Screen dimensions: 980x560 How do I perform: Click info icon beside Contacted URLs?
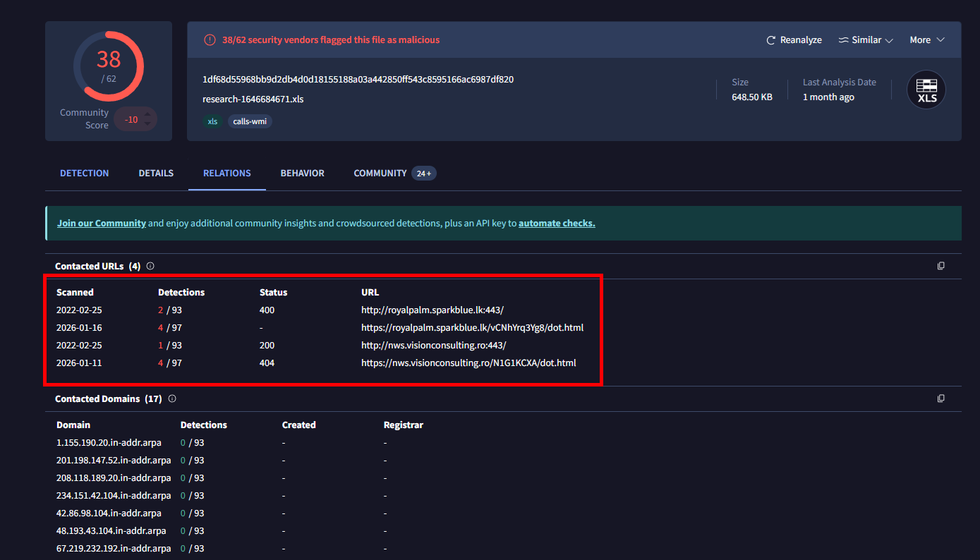pos(150,266)
